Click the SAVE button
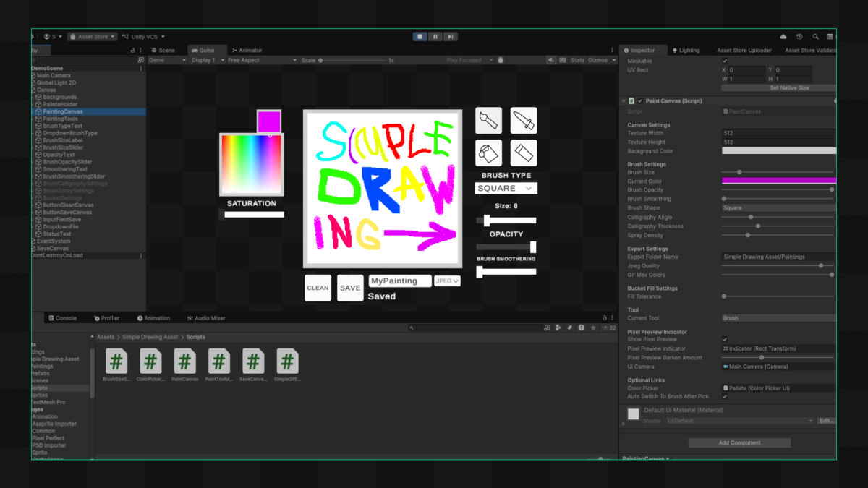 [x=350, y=288]
